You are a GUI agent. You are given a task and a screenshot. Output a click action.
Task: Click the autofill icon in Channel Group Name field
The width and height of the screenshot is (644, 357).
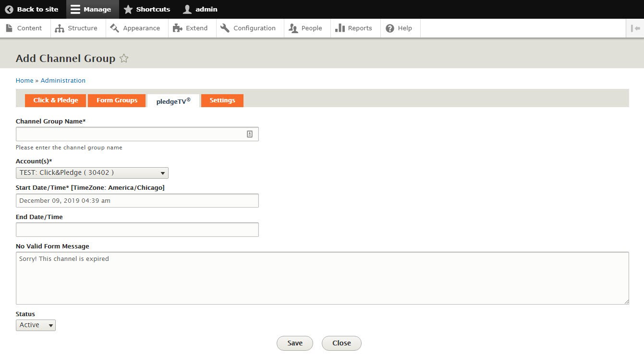(250, 134)
